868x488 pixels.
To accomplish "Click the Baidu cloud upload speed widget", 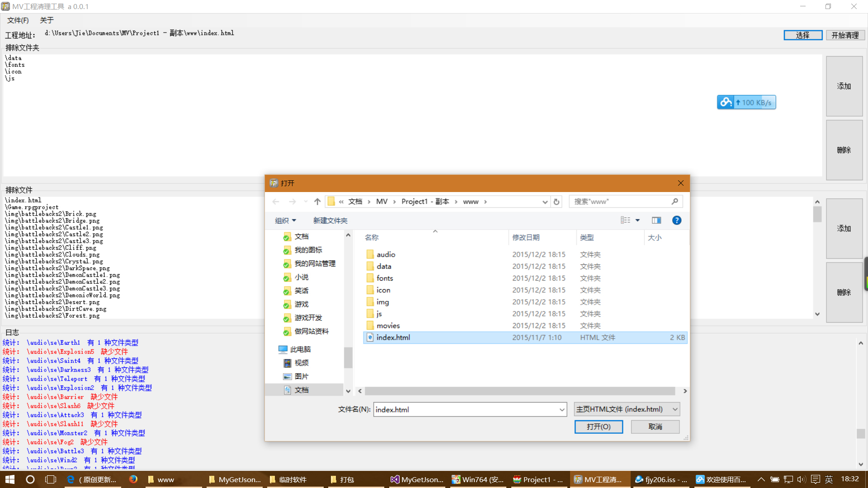I will tap(746, 103).
